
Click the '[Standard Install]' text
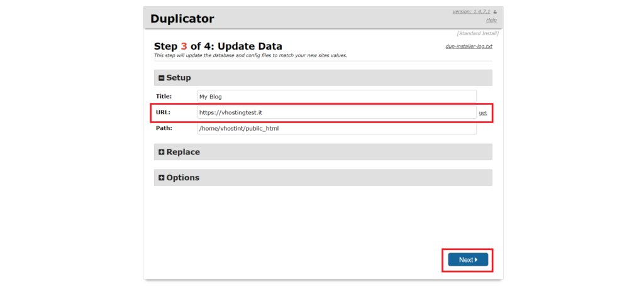[x=478, y=34]
